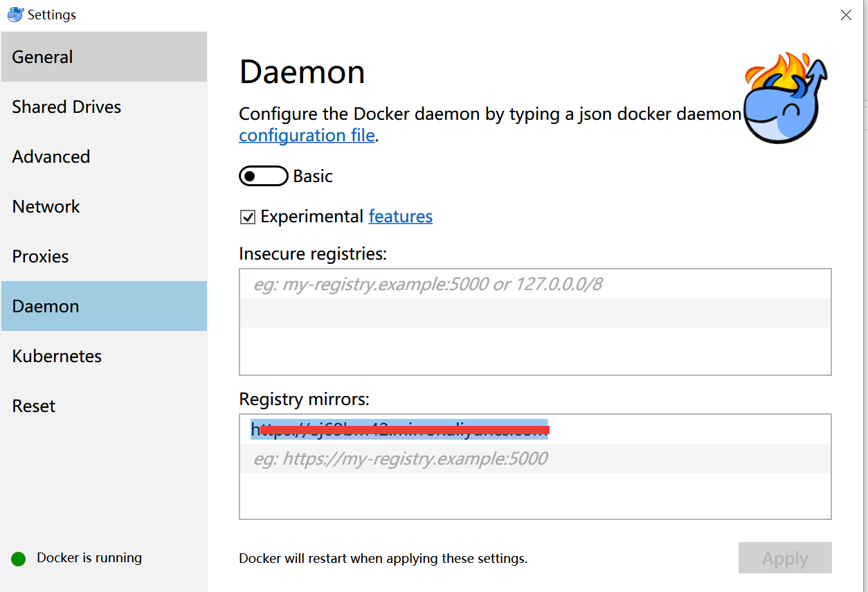This screenshot has width=868, height=592.
Task: Click the Insecure registries input field
Action: (x=534, y=284)
